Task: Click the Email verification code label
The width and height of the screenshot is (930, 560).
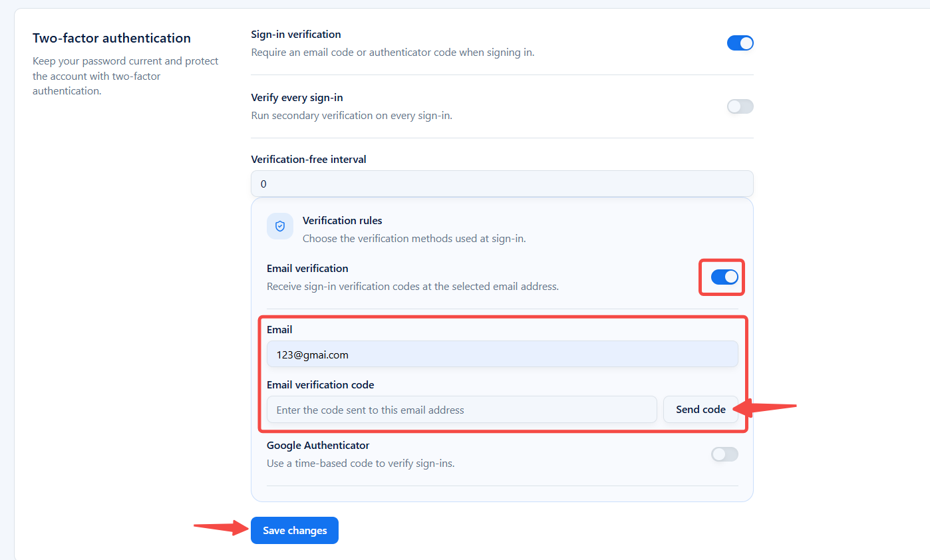Action: pos(321,385)
